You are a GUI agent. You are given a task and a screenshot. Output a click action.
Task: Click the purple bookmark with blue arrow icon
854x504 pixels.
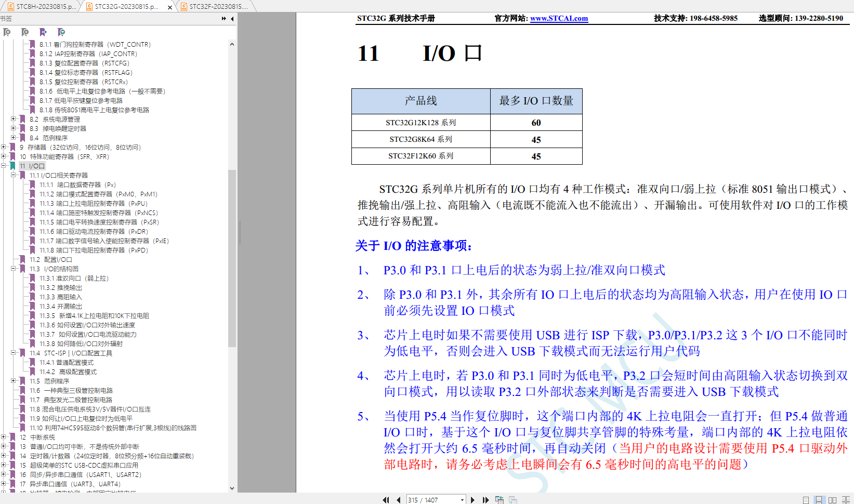(x=43, y=32)
